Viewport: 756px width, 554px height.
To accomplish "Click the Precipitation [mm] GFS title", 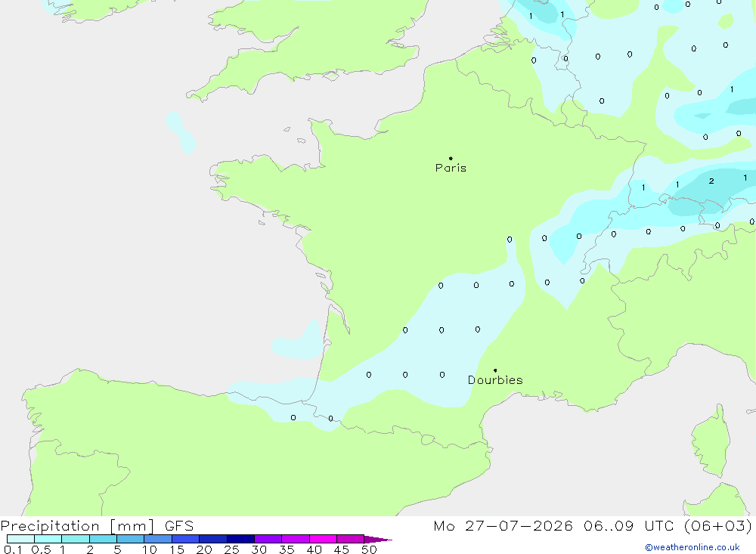I will [x=97, y=526].
